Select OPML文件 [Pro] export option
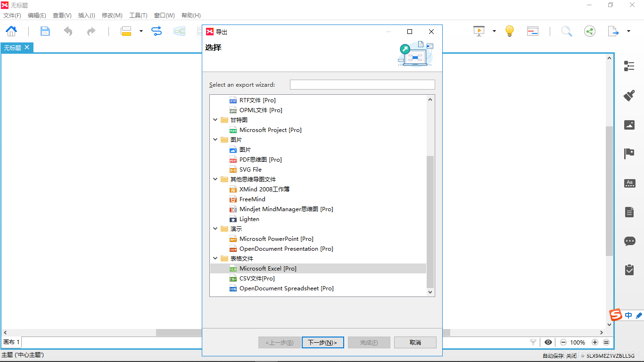Screen dimensions: 644x362 click(x=261, y=110)
